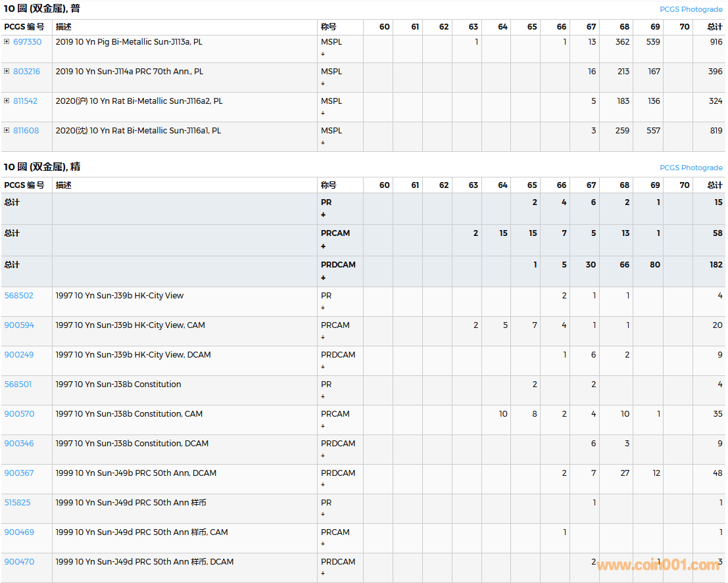Screen dimensions: 728x583
Task: Open PCGS number 697330 link
Action: pyautogui.click(x=27, y=42)
